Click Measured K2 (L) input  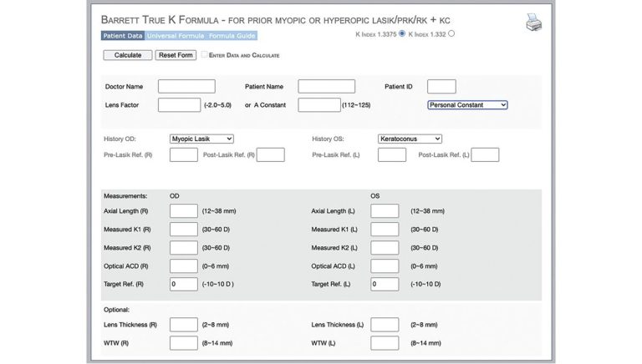tap(385, 247)
